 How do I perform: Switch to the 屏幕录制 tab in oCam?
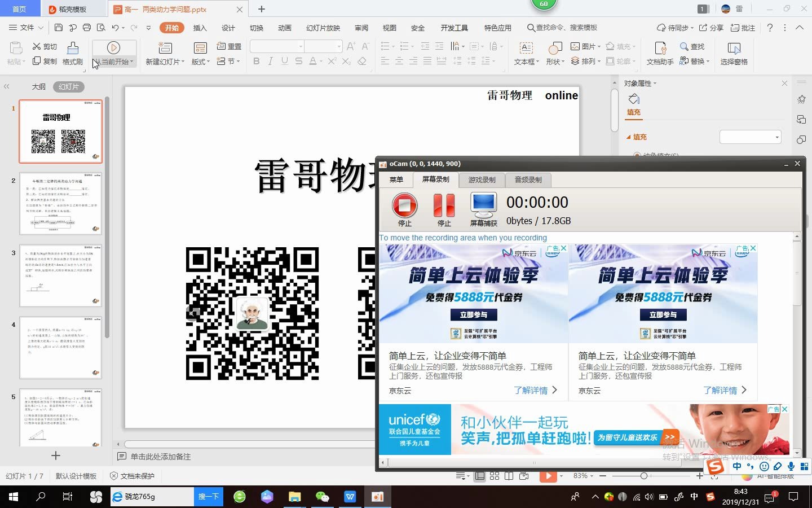tap(436, 179)
